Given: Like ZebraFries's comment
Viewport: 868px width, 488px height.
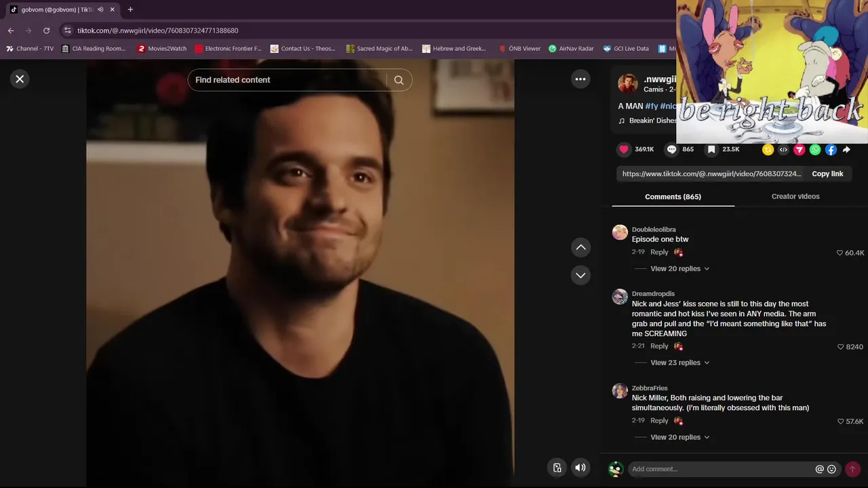Looking at the screenshot, I should click(x=841, y=422).
